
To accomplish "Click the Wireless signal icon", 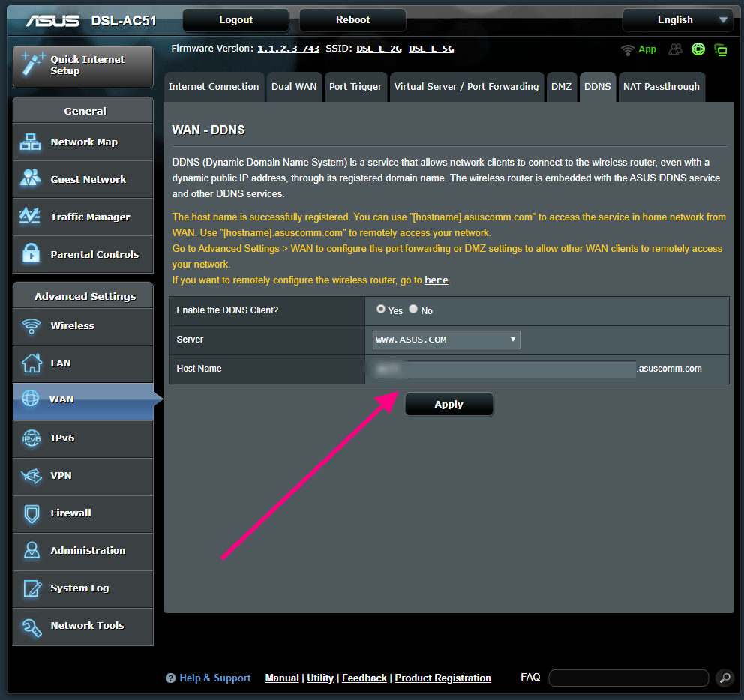I will pos(31,326).
